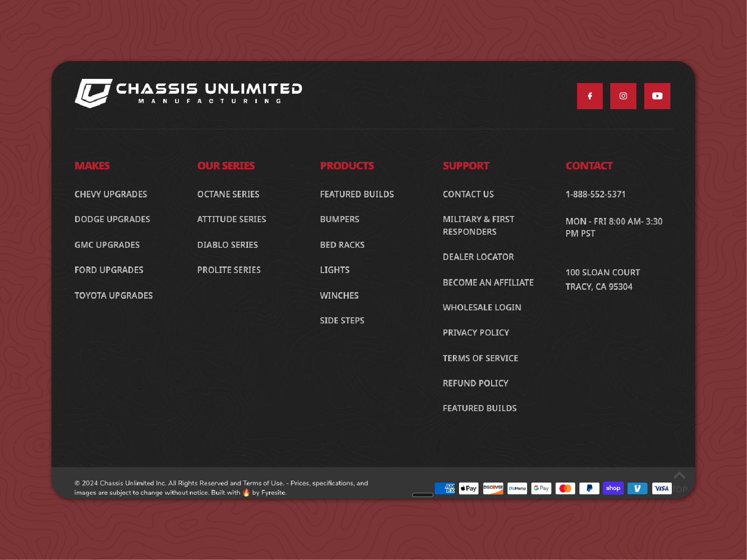Open the Refund Policy link
Screen dimensions: 747x560
click(475, 383)
